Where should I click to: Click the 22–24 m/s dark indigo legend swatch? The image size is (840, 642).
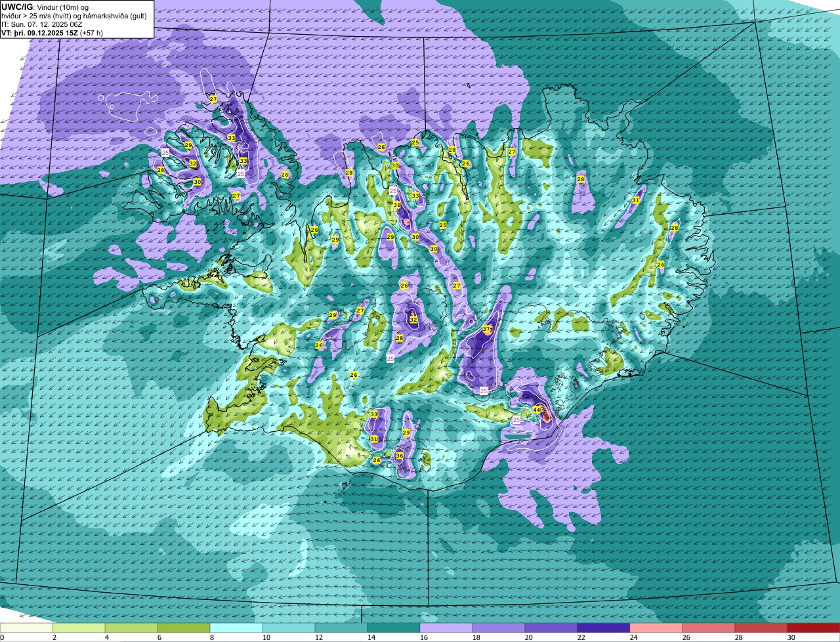click(x=604, y=628)
